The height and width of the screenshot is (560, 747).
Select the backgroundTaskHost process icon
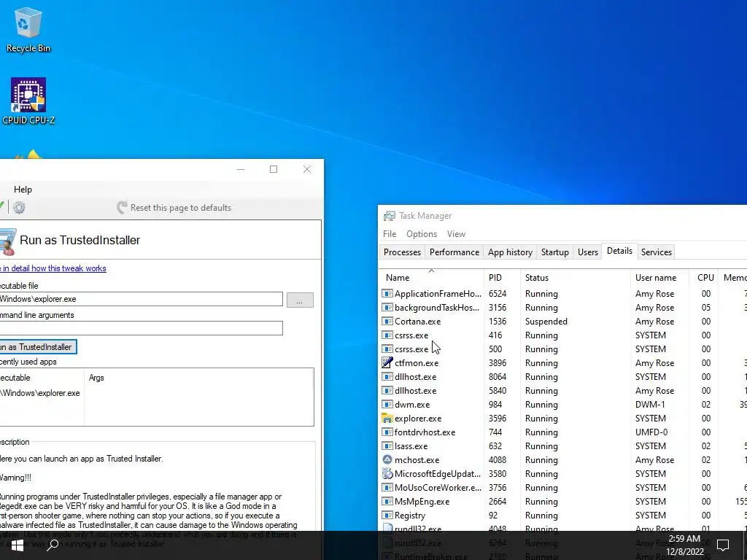click(x=387, y=308)
